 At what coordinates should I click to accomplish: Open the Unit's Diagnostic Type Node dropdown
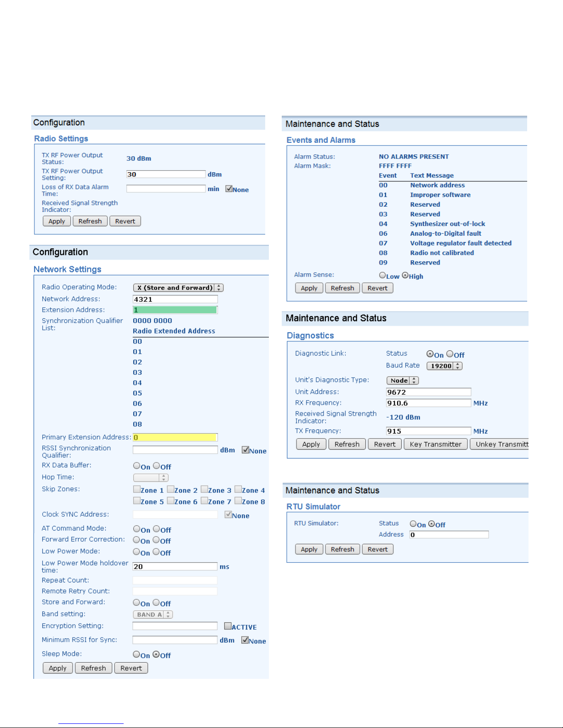click(x=403, y=380)
